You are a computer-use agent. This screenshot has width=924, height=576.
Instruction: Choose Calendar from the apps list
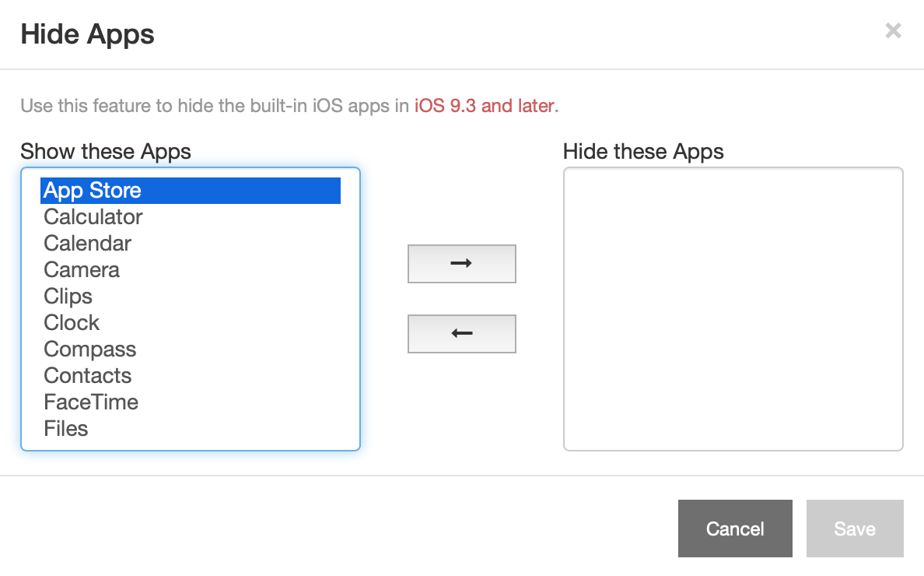click(191, 244)
